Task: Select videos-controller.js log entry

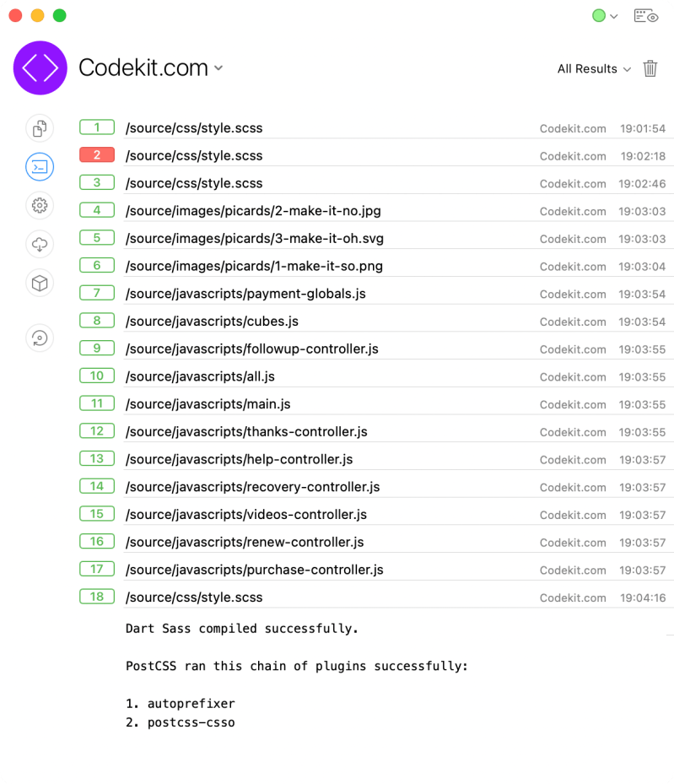Action: (x=399, y=514)
